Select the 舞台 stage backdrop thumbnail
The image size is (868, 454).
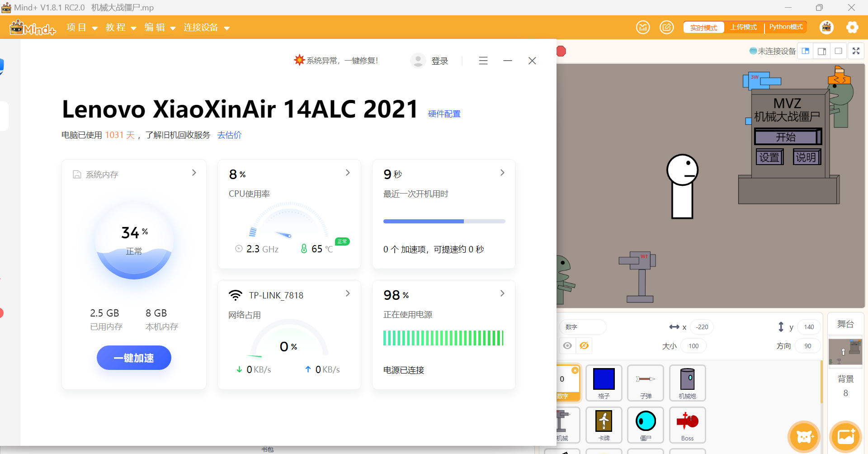point(845,352)
